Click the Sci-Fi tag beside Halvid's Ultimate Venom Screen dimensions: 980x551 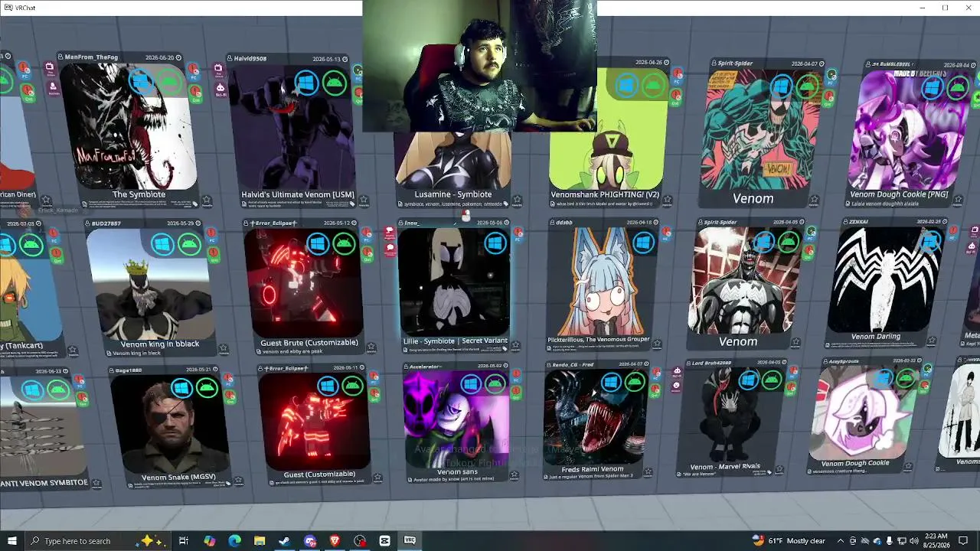point(220,90)
